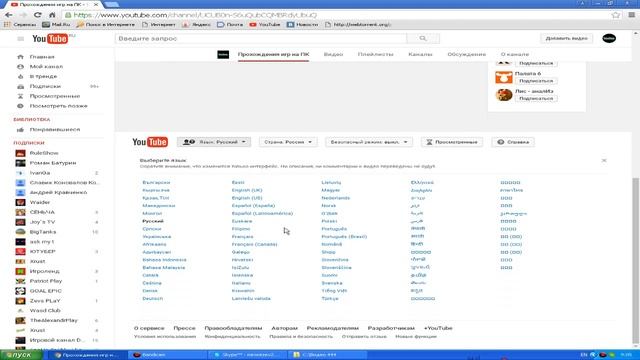Open the BigTanks subscription channel
Image resolution: width=640 pixels, height=360 pixels.
[43, 232]
